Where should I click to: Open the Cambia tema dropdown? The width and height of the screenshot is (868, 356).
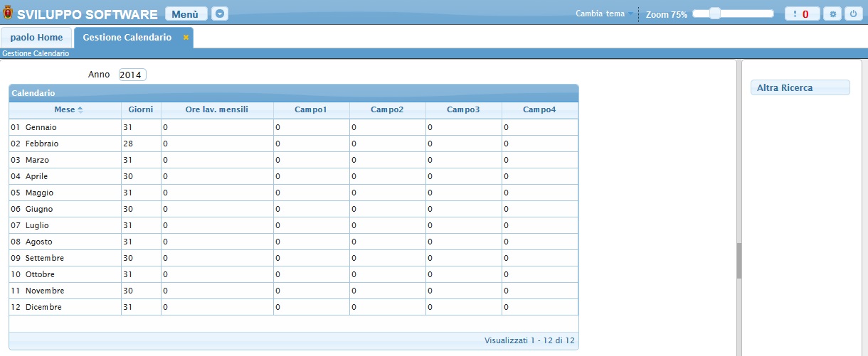click(x=605, y=14)
